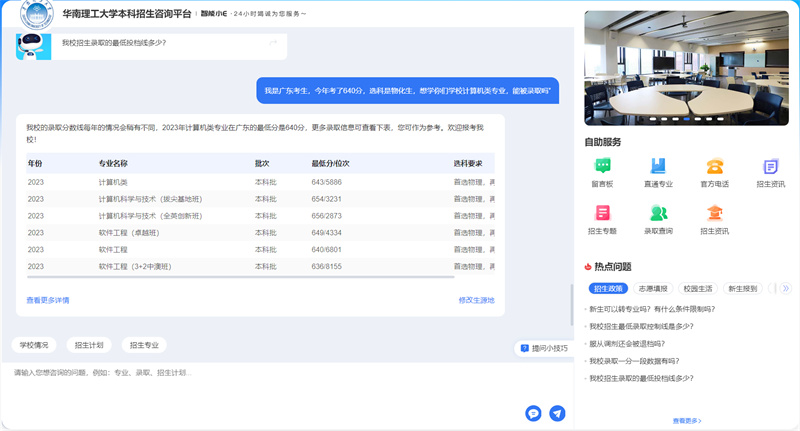Click the graduation cap 招生资讯 icon
The image size is (800, 431).
click(x=714, y=213)
